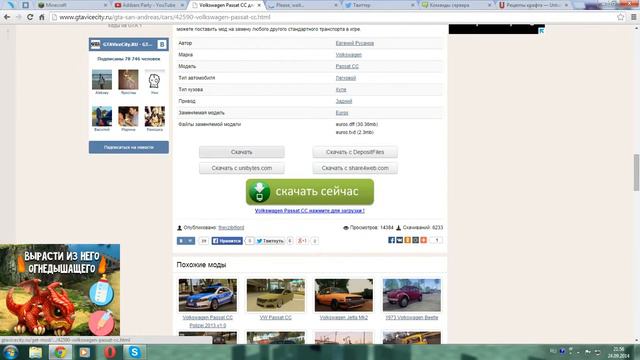Viewport: 640px width, 360px height.
Task: Open the 1973 Volkswagen Beetle thumbnail
Action: pos(411,295)
